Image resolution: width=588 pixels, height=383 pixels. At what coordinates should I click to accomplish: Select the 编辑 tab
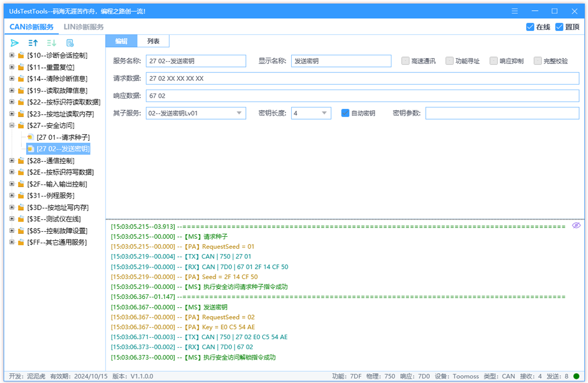tap(122, 41)
